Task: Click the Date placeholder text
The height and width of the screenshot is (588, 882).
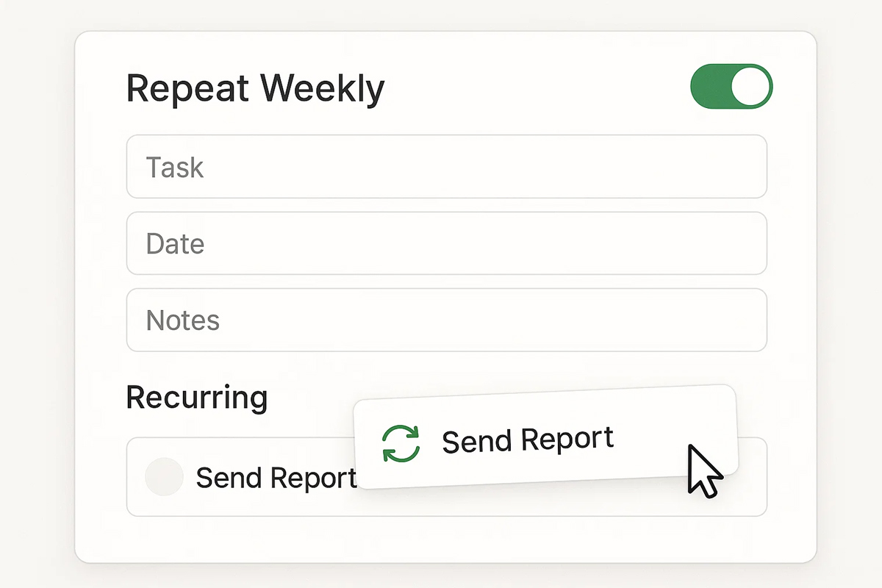Action: click(175, 244)
